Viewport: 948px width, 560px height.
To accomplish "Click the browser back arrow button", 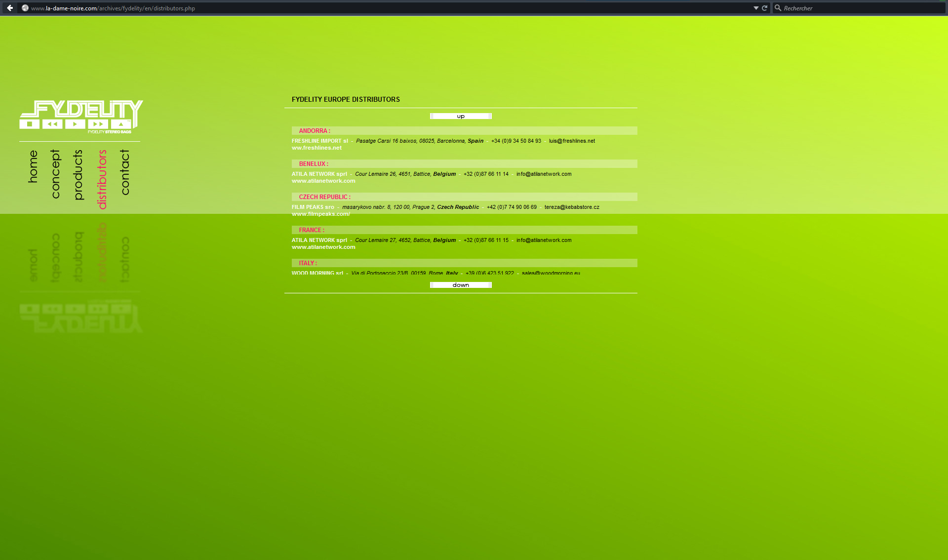I will coord(10,8).
